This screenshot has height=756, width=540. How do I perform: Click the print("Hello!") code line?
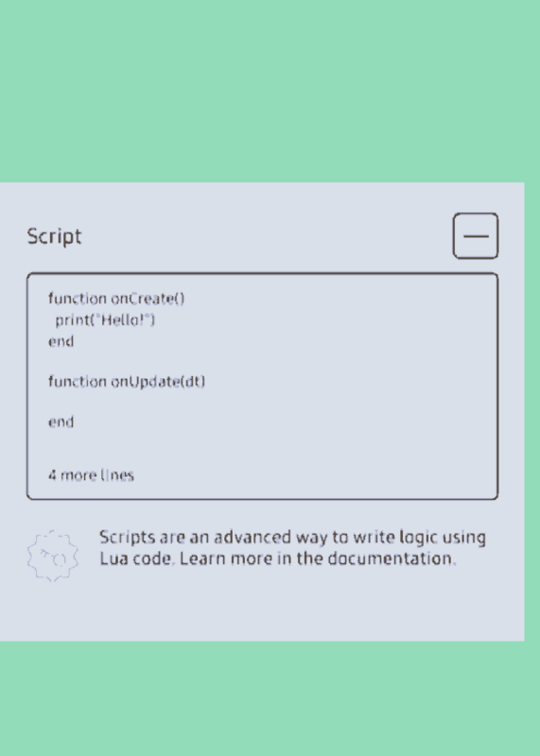[105, 319]
